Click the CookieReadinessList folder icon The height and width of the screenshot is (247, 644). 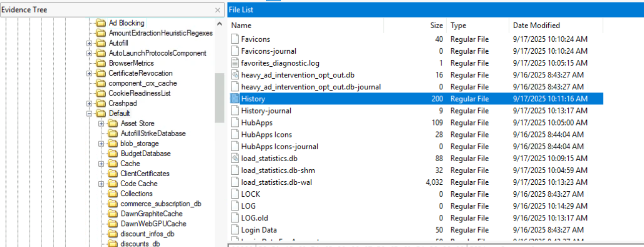[x=101, y=93]
